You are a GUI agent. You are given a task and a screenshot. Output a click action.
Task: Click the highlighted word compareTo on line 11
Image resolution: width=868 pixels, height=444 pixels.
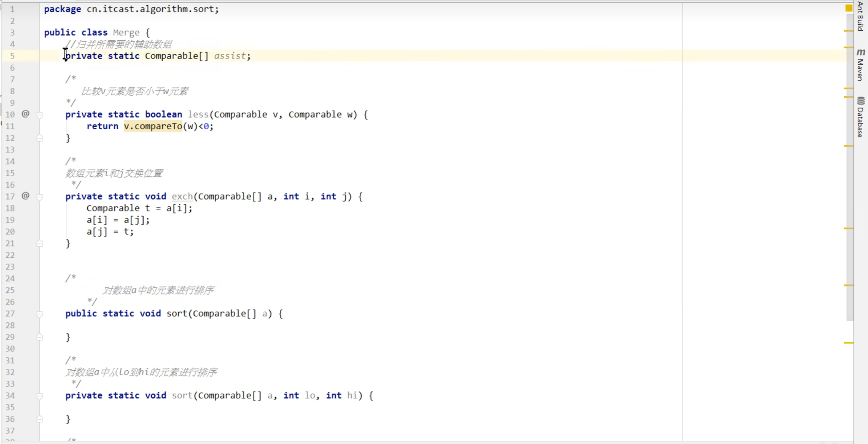click(156, 126)
